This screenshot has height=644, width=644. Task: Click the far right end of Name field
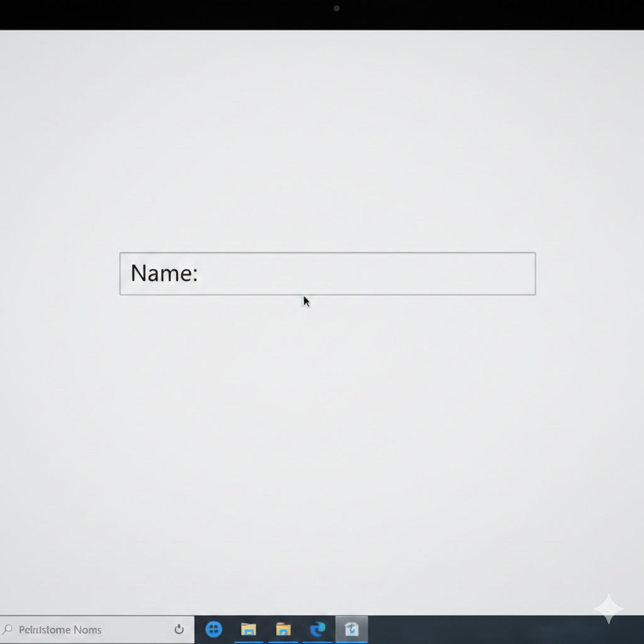pos(525,274)
